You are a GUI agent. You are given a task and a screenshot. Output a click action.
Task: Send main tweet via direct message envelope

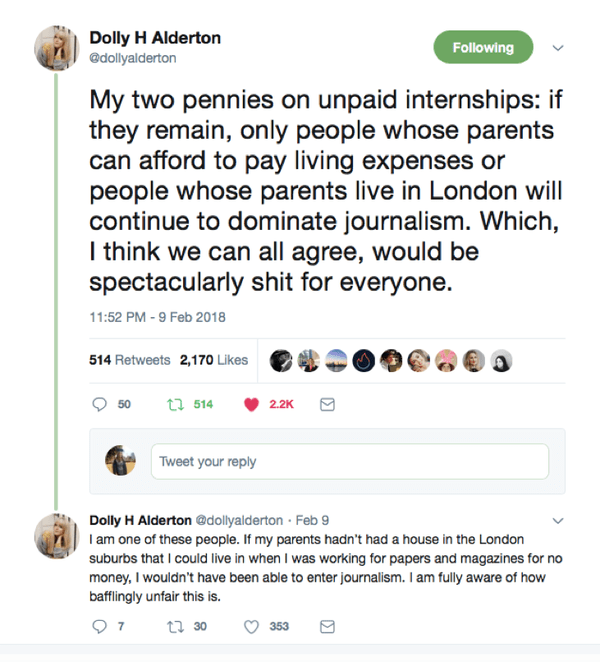(326, 404)
